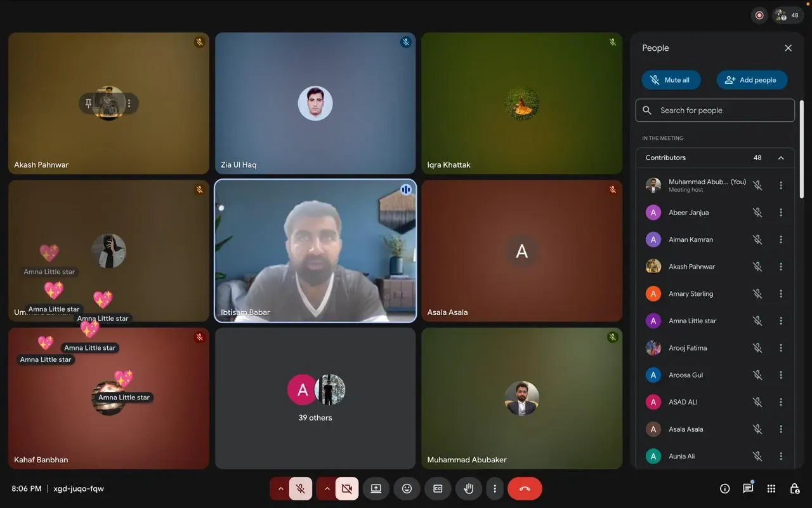The width and height of the screenshot is (812, 508).
Task: Pin Akash Pahnwar's video tile
Action: coord(89,103)
